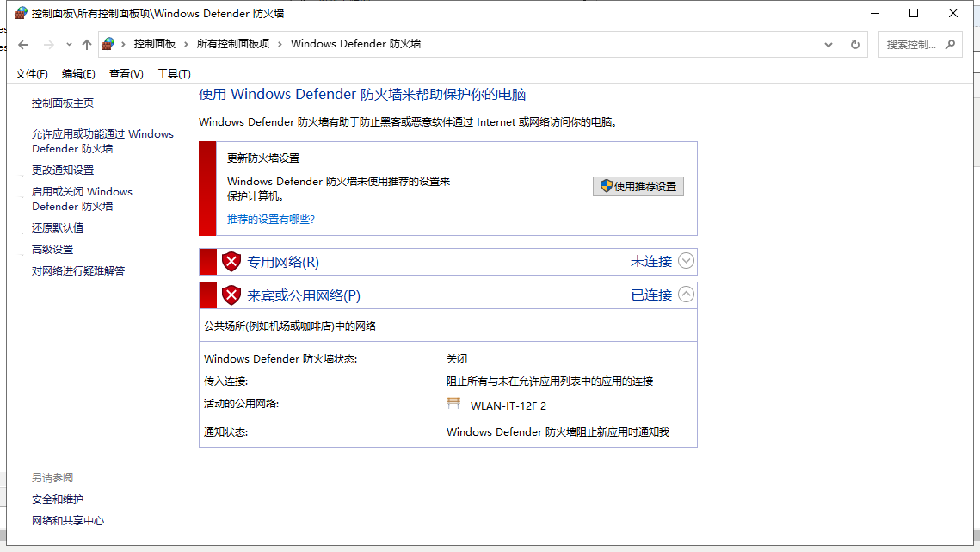Click the 使用推荐设置 button

tap(638, 187)
